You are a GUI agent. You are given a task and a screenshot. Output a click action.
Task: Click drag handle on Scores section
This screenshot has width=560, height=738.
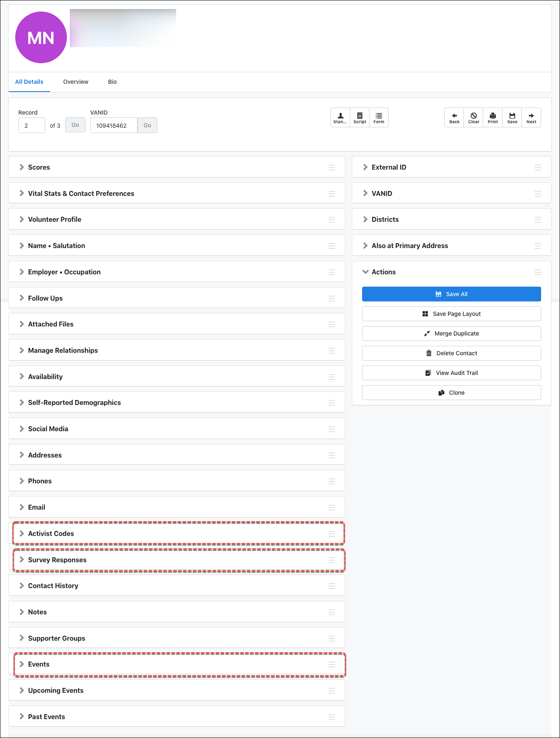coord(332,168)
